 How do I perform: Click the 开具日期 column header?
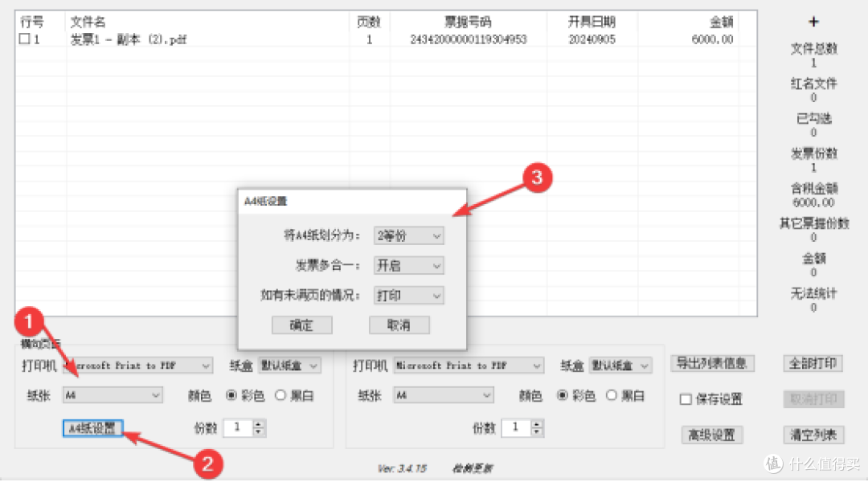(592, 22)
